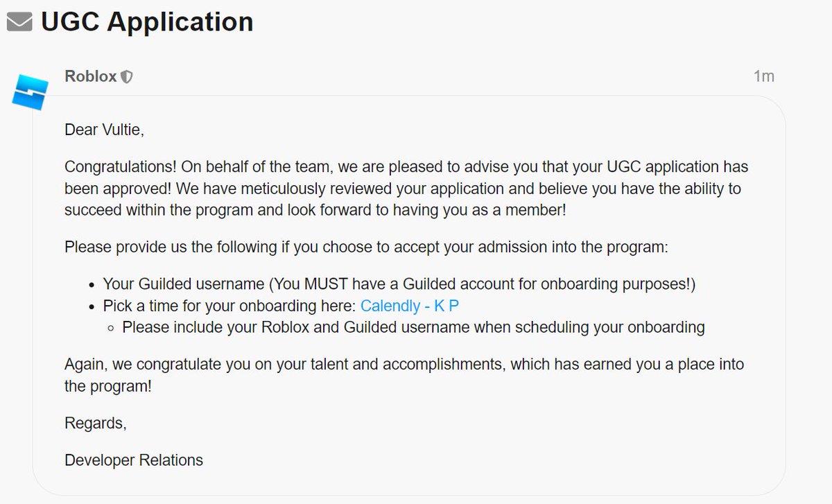Open the Calendly - K P link
This screenshot has height=504, width=832.
point(409,306)
